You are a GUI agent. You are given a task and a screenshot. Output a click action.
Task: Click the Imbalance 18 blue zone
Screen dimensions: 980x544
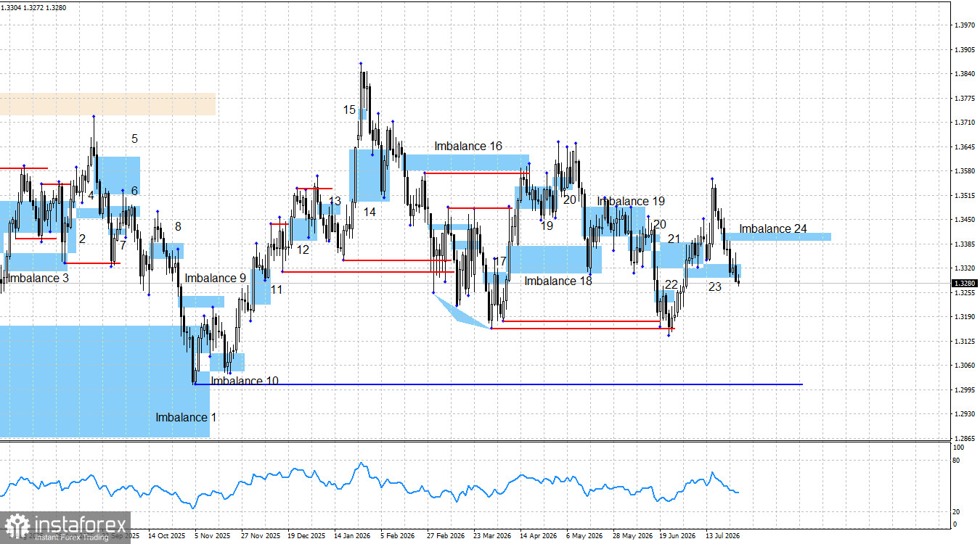(554, 259)
